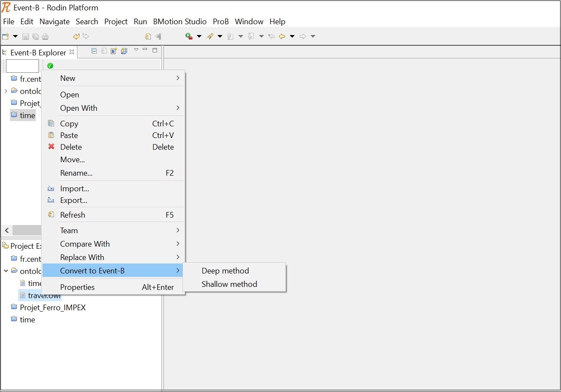Open the Edit menu

click(x=27, y=22)
